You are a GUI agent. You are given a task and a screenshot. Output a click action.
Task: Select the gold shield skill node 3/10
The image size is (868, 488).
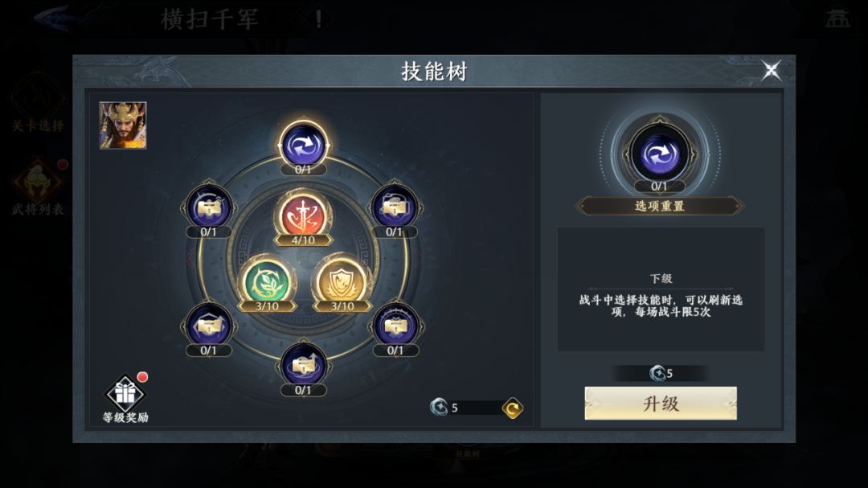pos(342,282)
